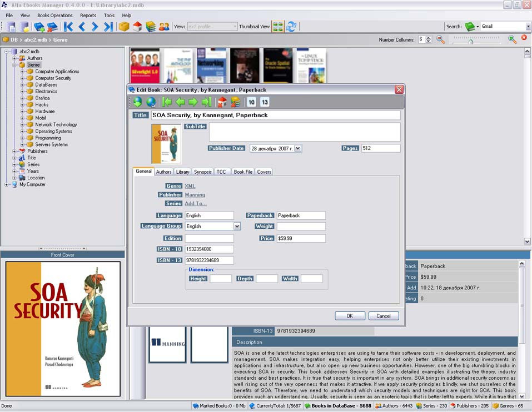Click the green book search icon
Image resolution: width=532 pixels, height=412 pixels.
[x=470, y=27]
